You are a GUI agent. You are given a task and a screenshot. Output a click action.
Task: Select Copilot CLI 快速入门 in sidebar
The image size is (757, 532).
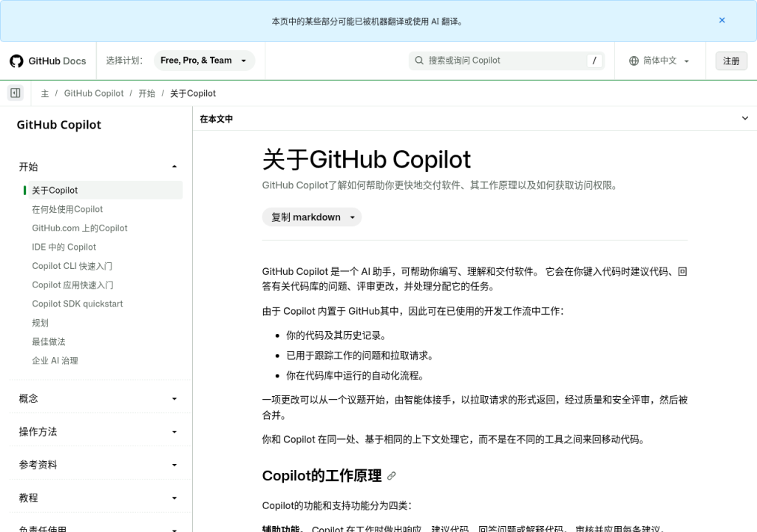point(72,266)
